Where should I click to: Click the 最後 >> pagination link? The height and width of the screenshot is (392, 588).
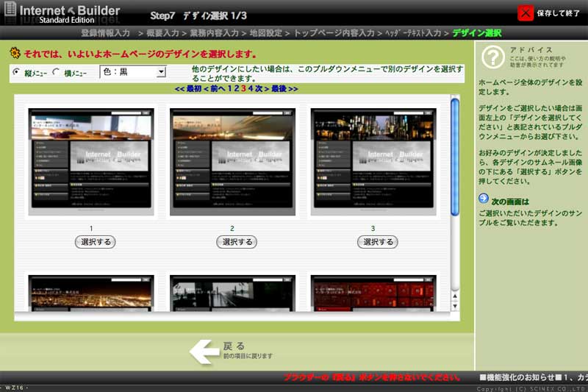coord(284,88)
